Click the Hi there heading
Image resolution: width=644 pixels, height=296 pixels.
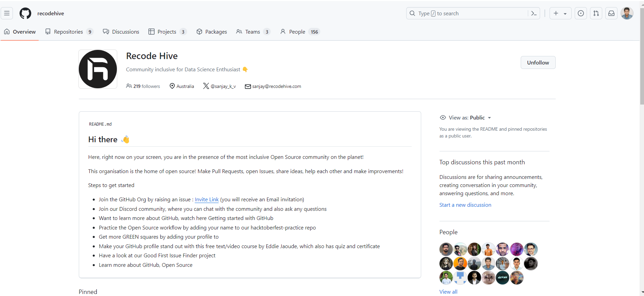103,140
